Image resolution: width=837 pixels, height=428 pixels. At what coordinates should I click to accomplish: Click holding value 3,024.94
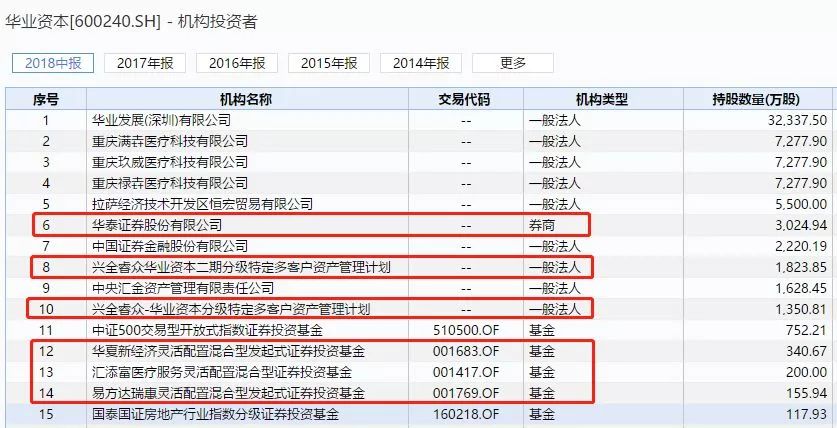(801, 225)
